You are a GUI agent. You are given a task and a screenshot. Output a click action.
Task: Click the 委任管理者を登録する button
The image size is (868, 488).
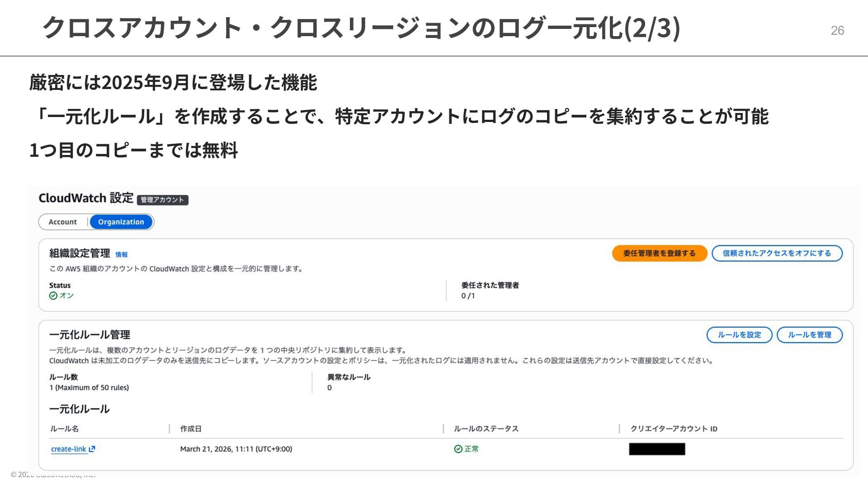point(659,253)
